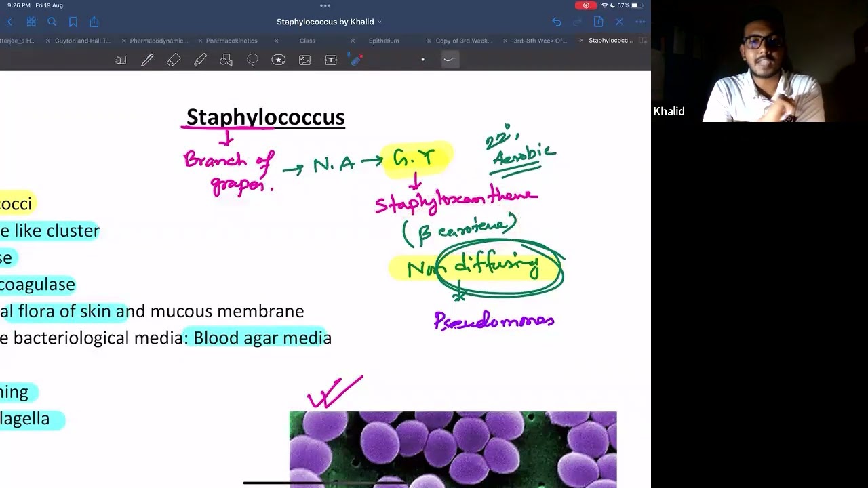Open the share and export icon
Screen dimensions: 868x488
pyautogui.click(x=94, y=22)
